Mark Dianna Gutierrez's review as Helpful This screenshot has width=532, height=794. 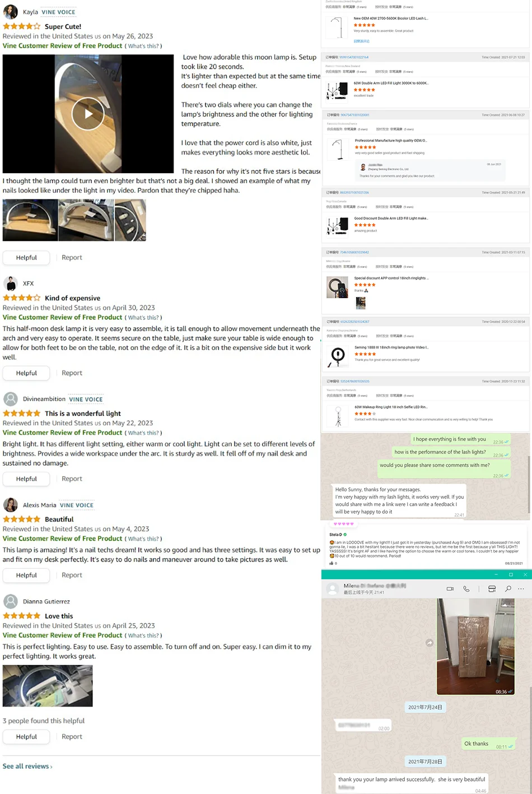(x=26, y=737)
